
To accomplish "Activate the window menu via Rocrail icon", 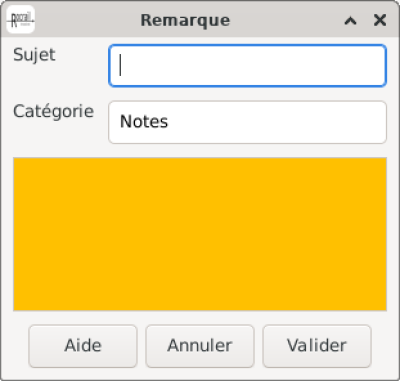I will pyautogui.click(x=20, y=19).
